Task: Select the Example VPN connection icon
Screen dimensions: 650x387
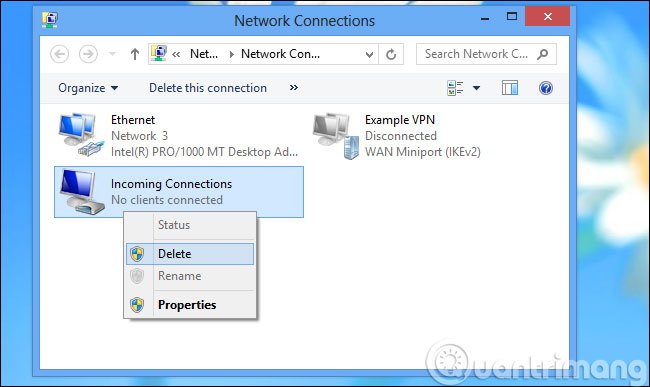Action: coord(335,135)
